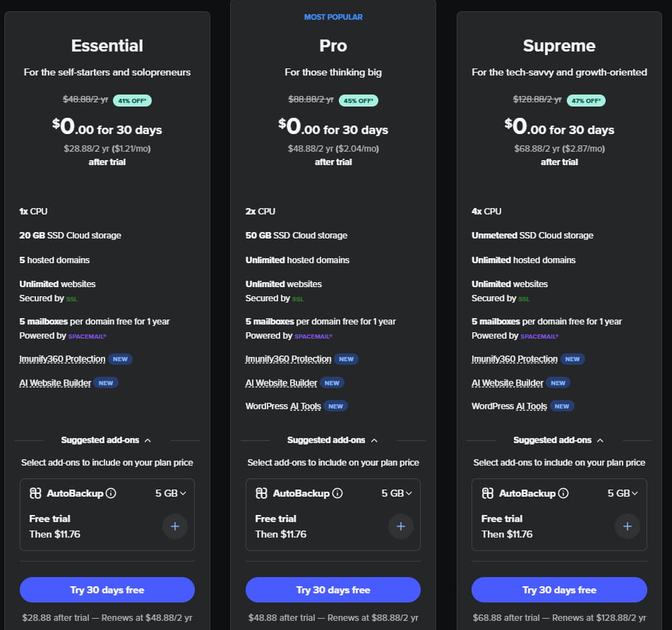Add AutoBackup to the Pro plan

click(x=401, y=526)
